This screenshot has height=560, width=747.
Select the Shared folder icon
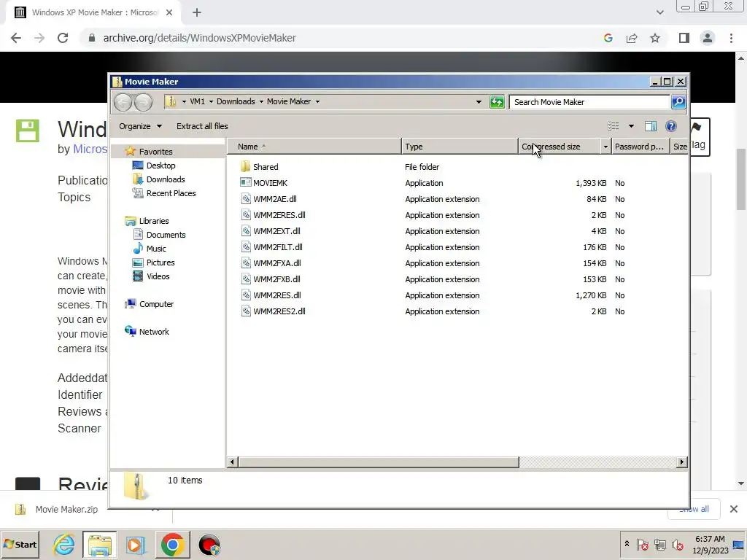[x=245, y=167]
